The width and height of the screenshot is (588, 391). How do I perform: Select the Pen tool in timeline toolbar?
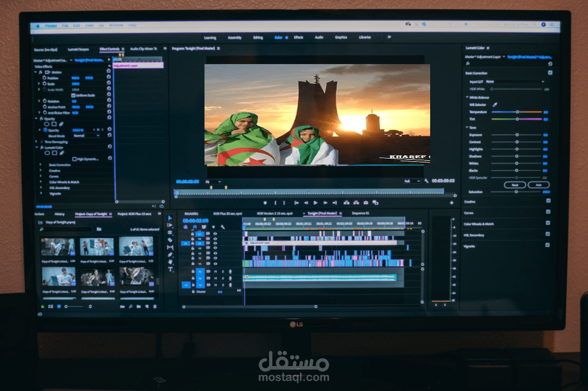pyautogui.click(x=170, y=255)
